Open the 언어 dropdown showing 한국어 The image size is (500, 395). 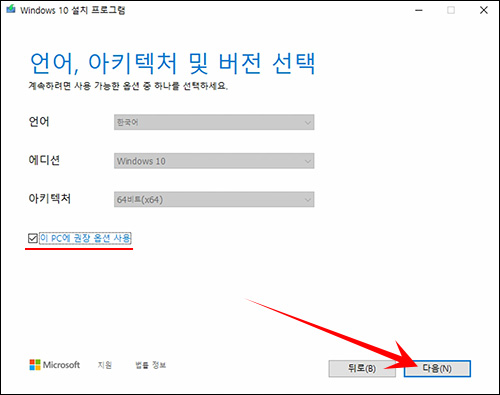(x=214, y=122)
